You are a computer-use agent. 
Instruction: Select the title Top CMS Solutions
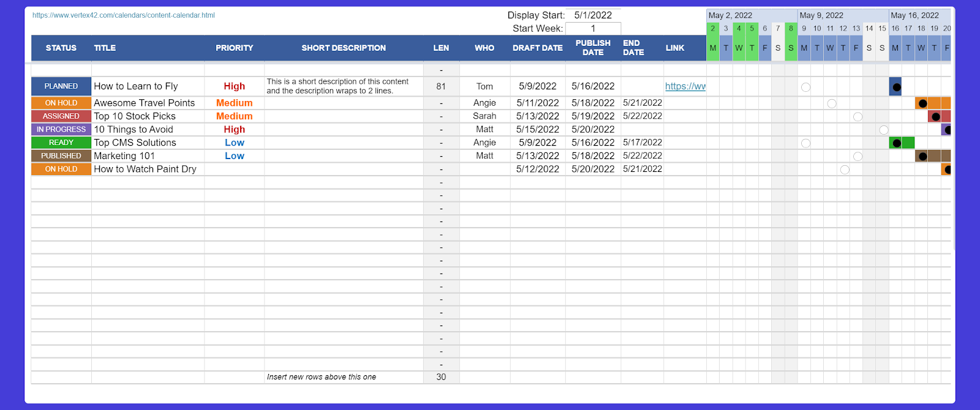135,143
